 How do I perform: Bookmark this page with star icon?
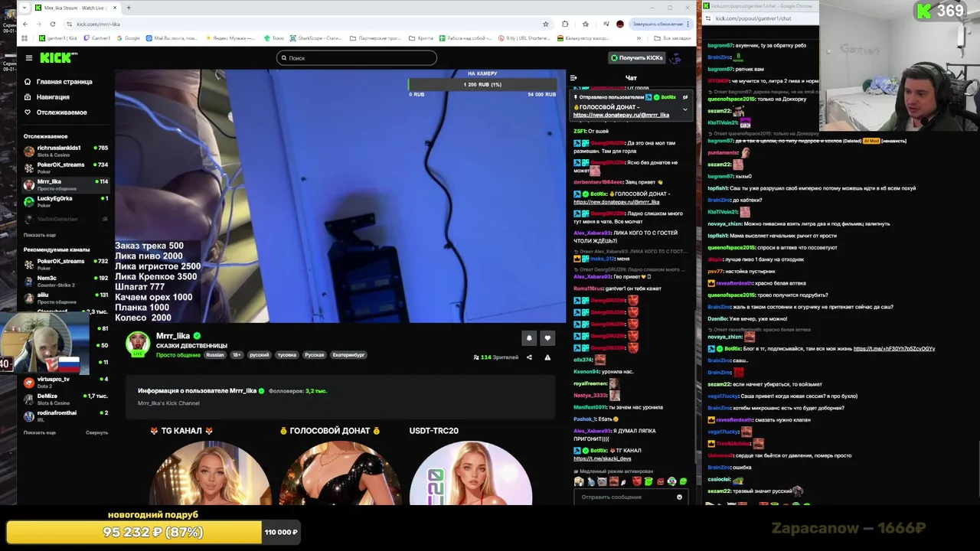(x=546, y=24)
